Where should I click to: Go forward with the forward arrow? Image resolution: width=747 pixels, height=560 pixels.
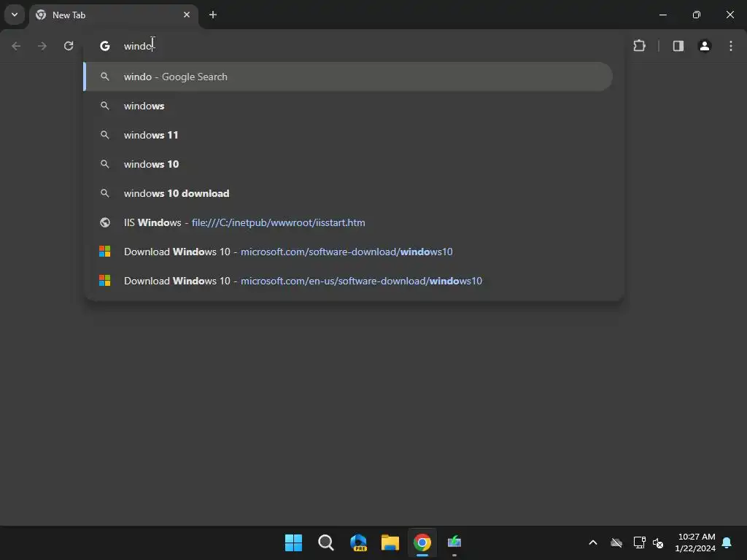click(42, 46)
